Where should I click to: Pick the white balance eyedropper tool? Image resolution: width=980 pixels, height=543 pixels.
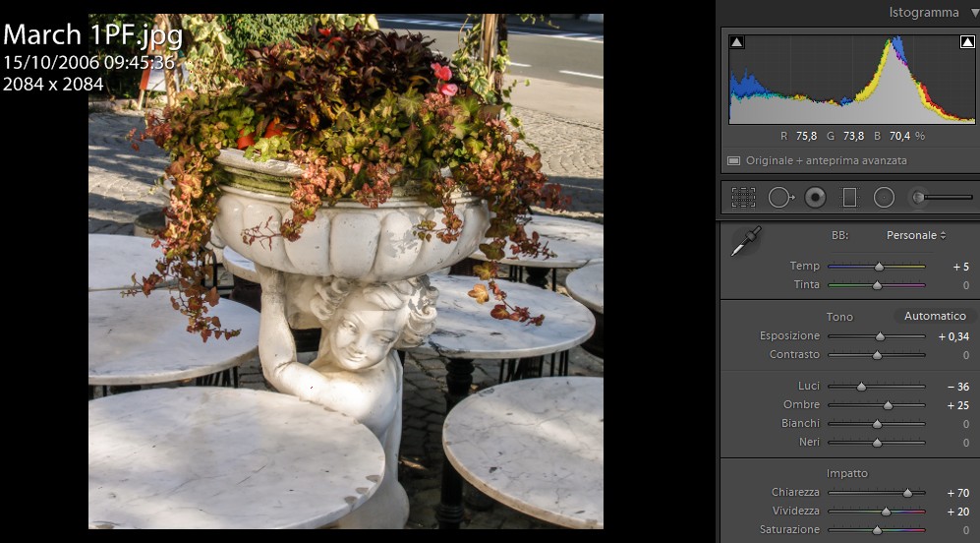click(746, 242)
